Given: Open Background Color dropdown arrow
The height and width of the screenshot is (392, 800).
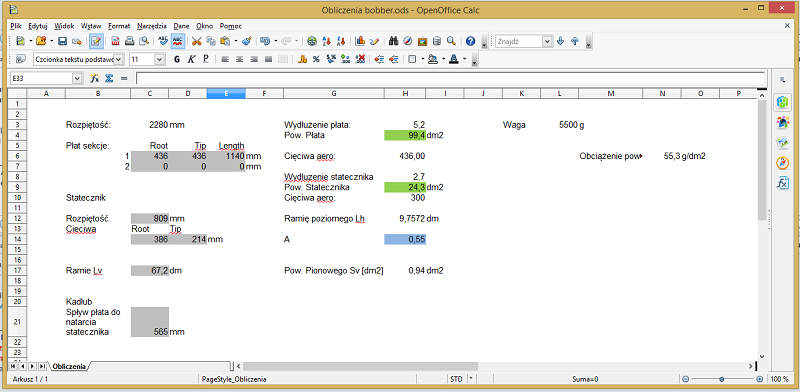Looking at the screenshot, I should coord(443,59).
